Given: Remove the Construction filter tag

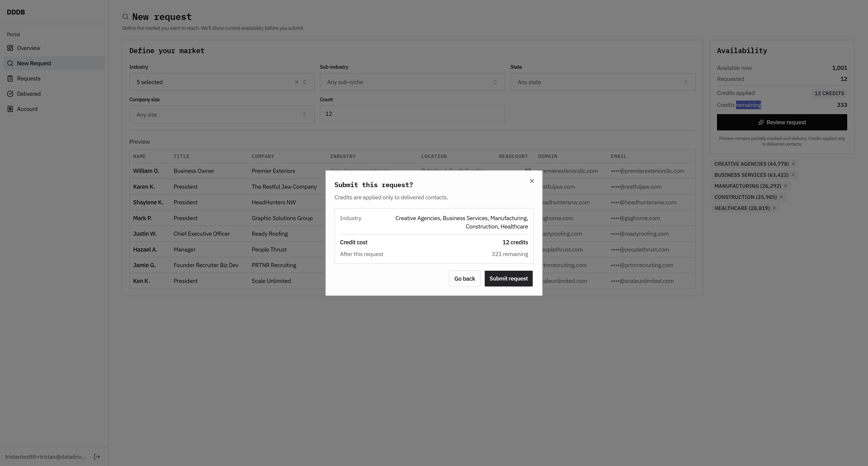Looking at the screenshot, I should (x=781, y=197).
